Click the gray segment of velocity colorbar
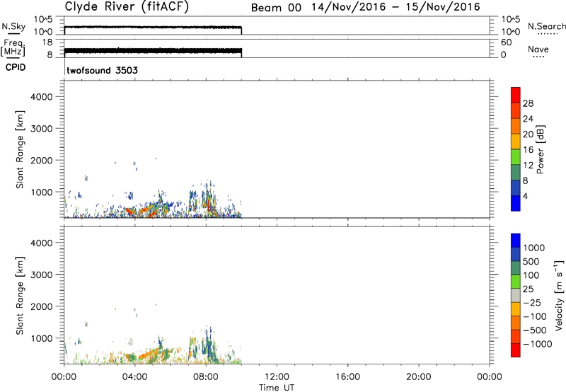566x392 pixels. tap(516, 295)
